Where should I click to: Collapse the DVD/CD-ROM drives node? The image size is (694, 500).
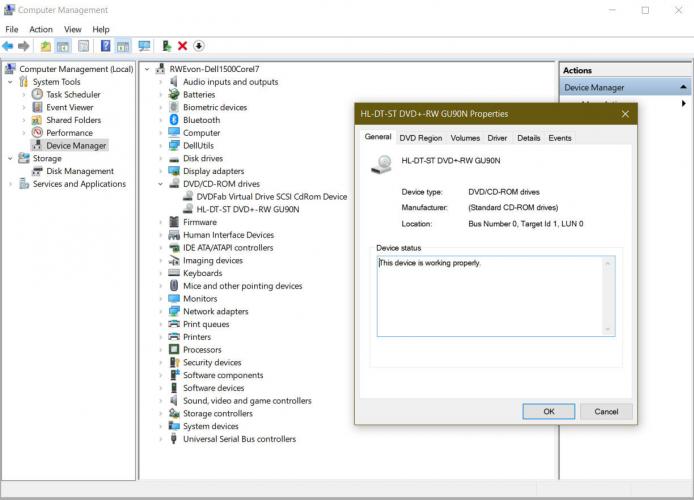pos(161,184)
